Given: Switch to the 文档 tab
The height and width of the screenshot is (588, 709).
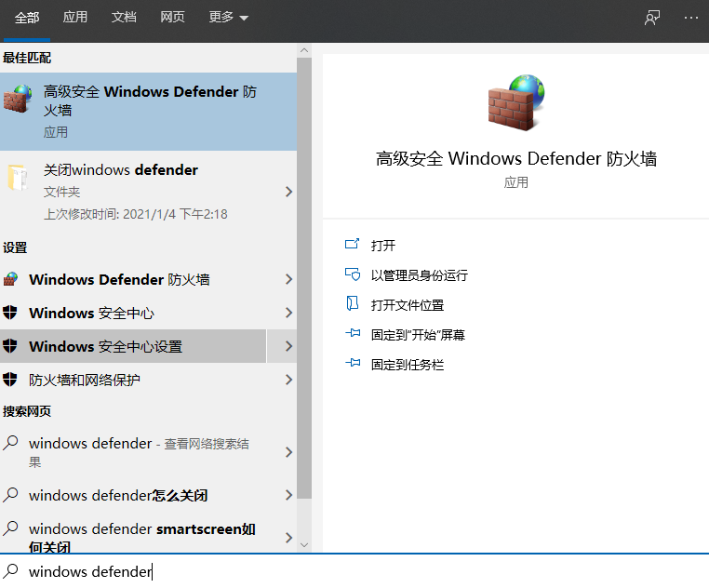Looking at the screenshot, I should click(124, 18).
